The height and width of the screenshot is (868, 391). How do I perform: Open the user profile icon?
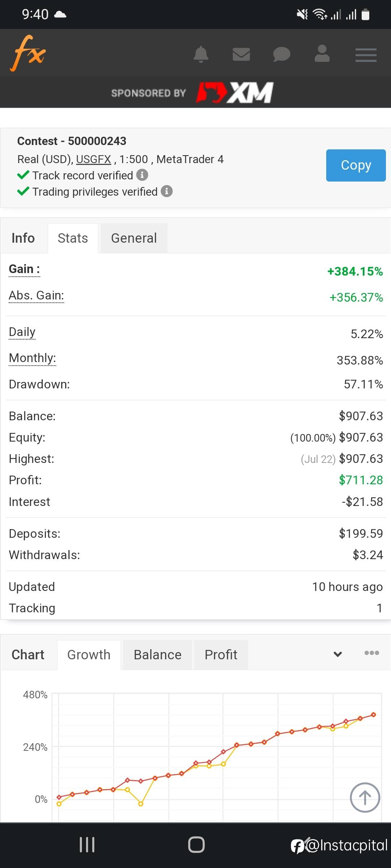click(x=322, y=54)
